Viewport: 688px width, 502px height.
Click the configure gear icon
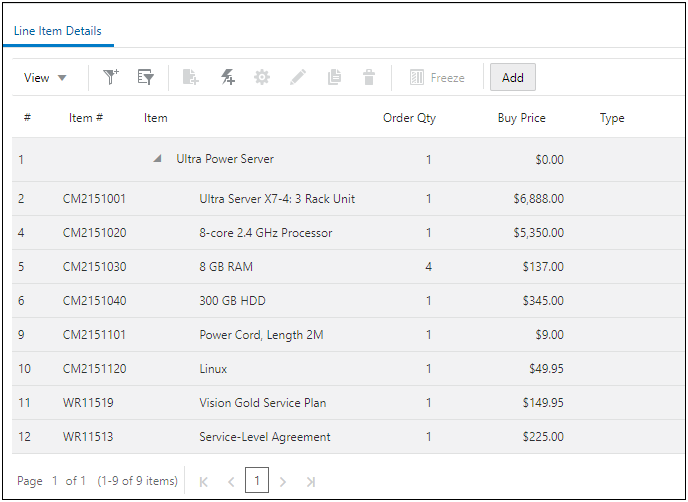point(262,77)
